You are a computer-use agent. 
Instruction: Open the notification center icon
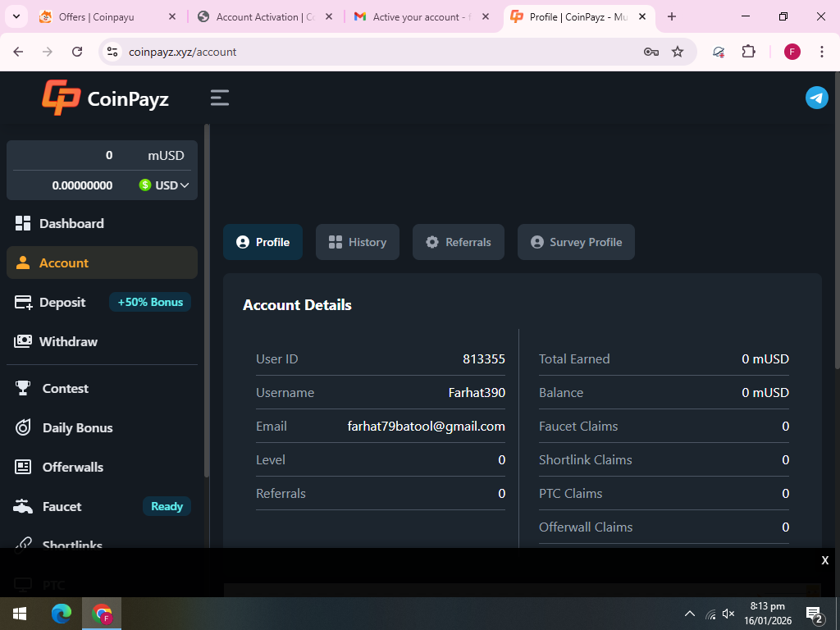click(x=815, y=614)
